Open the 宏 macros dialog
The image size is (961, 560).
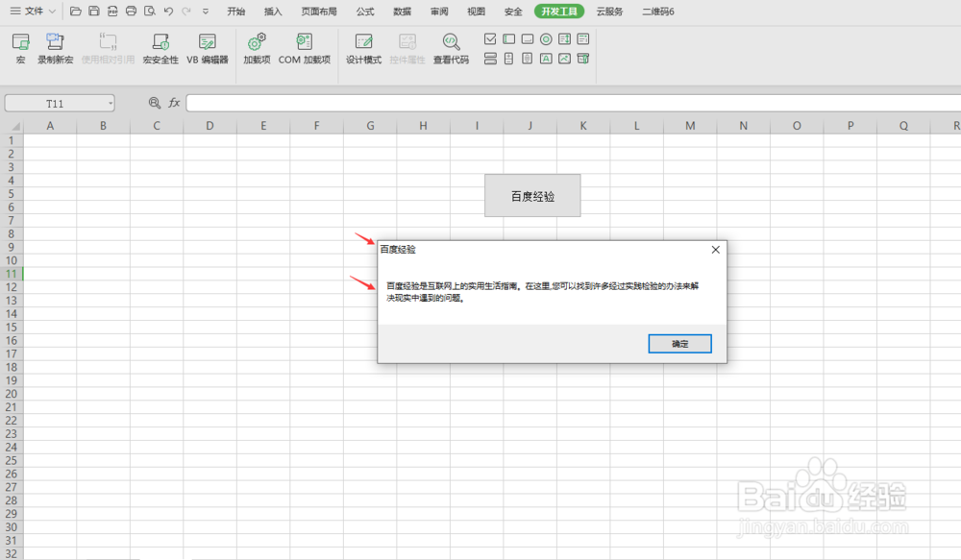click(20, 48)
